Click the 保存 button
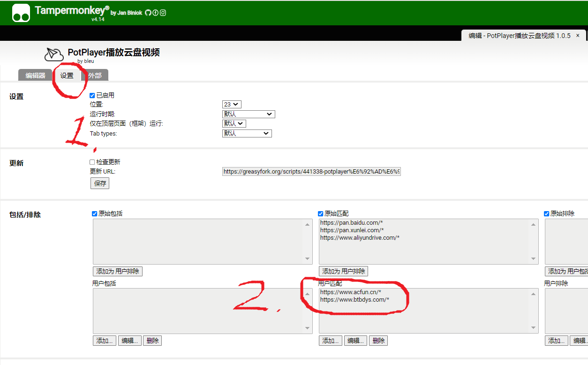 100,183
